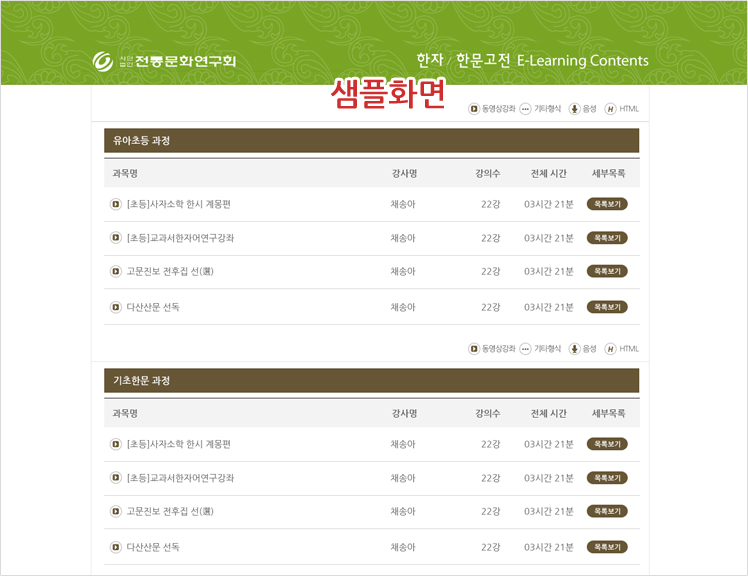748x576 pixels.
Task: Click video icon beside 교과서한자어연구강좌 in 기초한문 과정
Action: click(x=115, y=478)
